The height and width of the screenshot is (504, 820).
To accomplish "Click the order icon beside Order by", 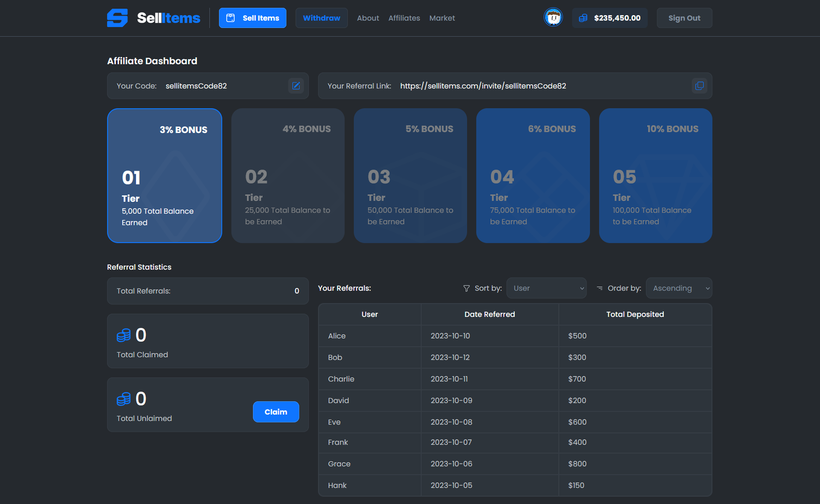I will (600, 288).
